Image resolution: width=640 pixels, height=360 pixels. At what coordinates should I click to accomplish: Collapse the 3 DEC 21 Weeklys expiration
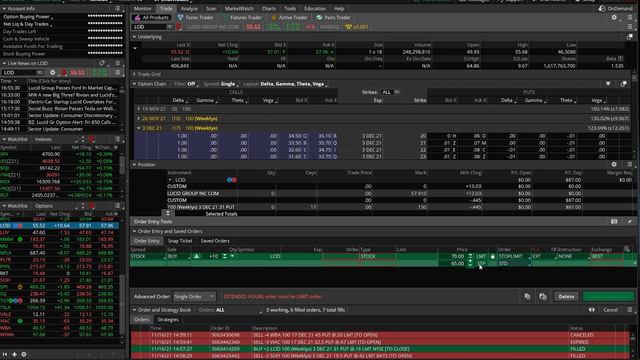click(x=139, y=128)
